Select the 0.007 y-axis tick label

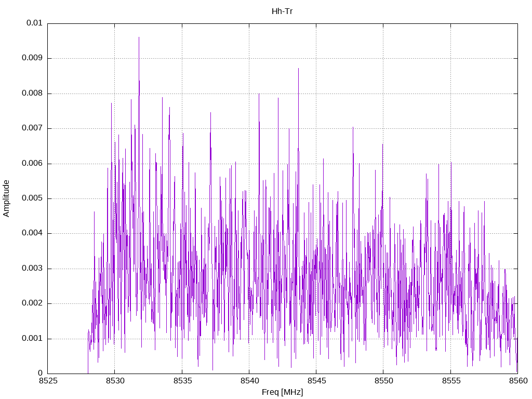click(32, 128)
